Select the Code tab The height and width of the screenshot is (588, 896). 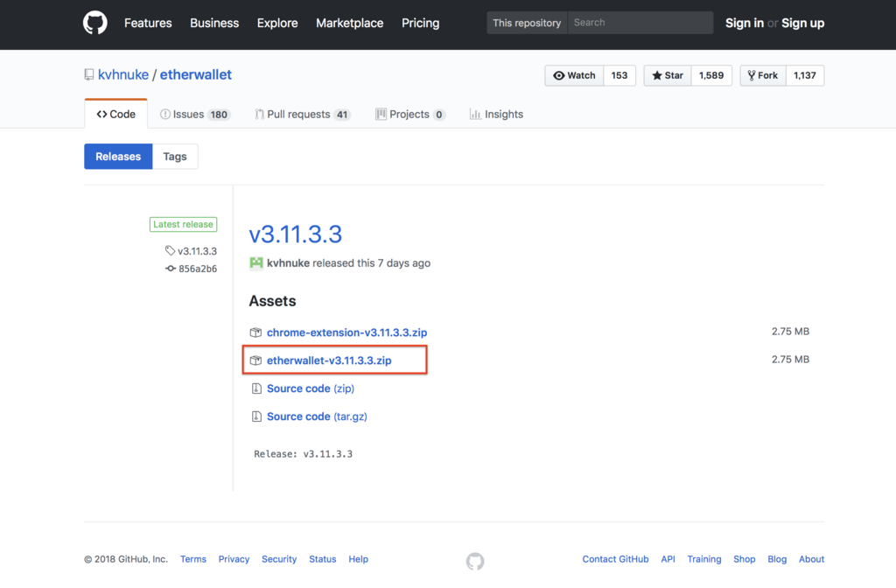(x=116, y=115)
